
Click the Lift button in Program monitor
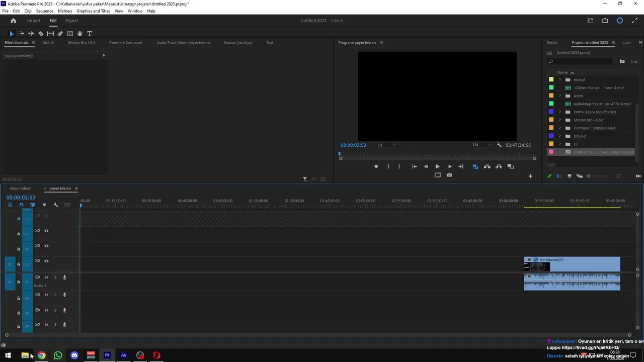[487, 166]
